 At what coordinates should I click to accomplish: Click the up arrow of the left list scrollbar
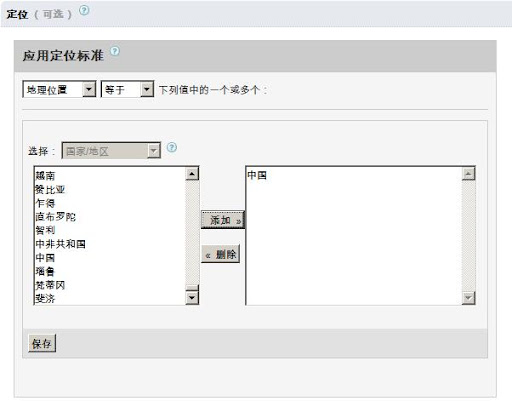192,173
